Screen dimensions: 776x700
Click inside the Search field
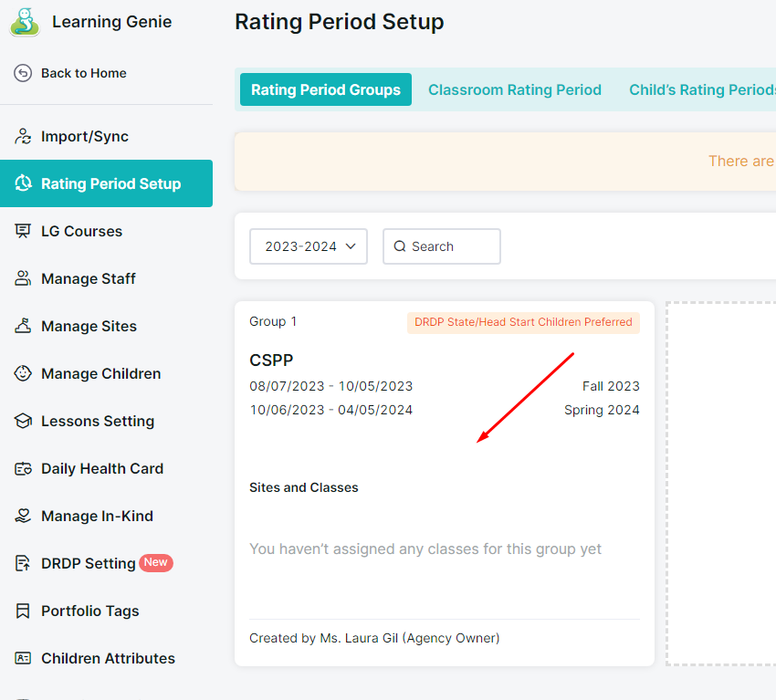(x=442, y=246)
